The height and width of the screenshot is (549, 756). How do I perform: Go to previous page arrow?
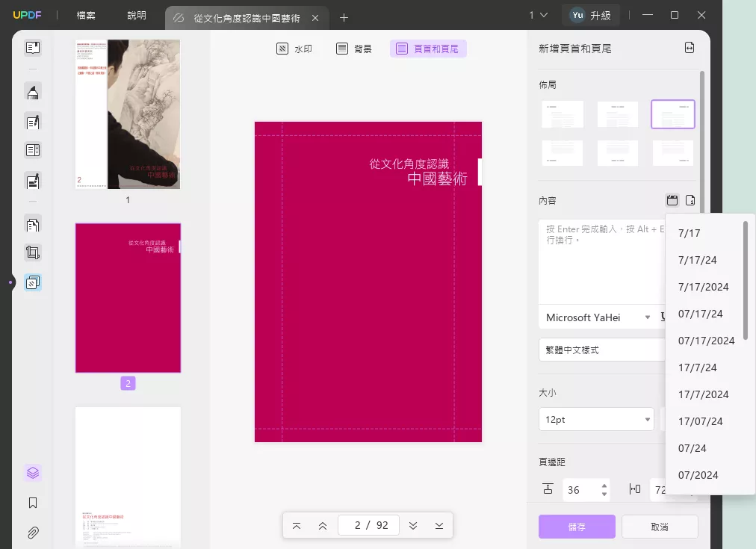[323, 525]
